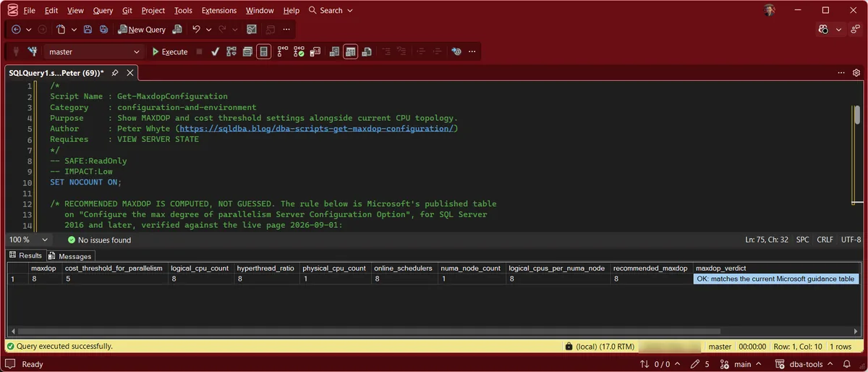Open the Activity Monitor icon
The height and width of the screenshot is (372, 868).
(x=252, y=30)
